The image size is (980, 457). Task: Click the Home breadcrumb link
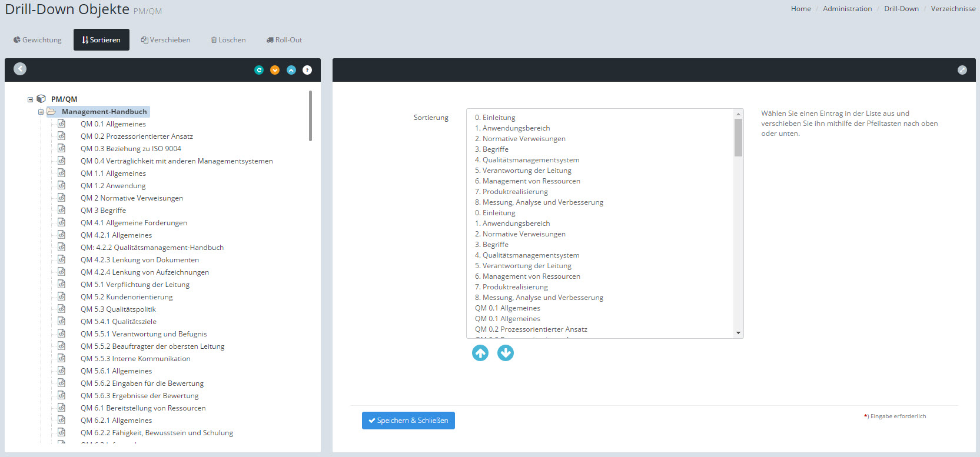(800, 9)
